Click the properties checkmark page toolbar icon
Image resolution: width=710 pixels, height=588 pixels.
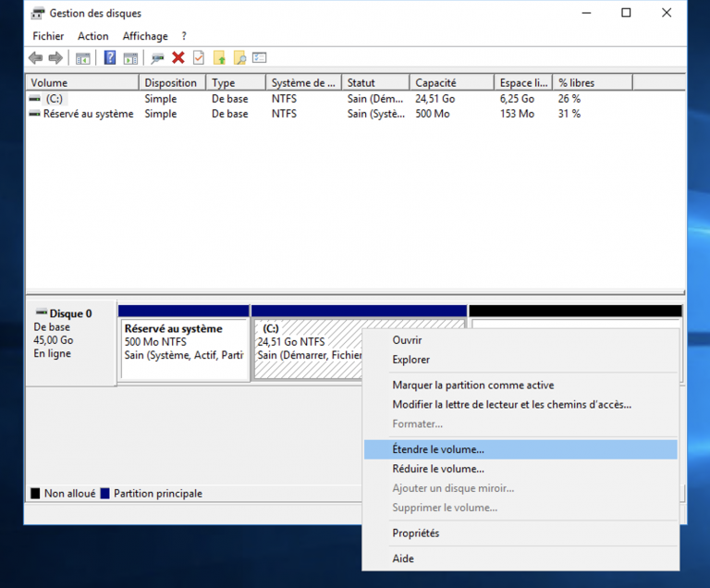pyautogui.click(x=198, y=58)
